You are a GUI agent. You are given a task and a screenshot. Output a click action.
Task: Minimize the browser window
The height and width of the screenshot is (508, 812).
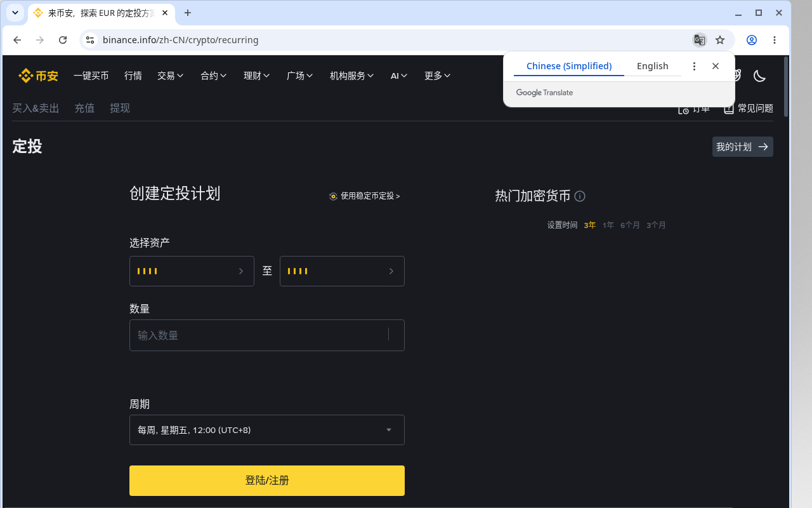pyautogui.click(x=738, y=13)
